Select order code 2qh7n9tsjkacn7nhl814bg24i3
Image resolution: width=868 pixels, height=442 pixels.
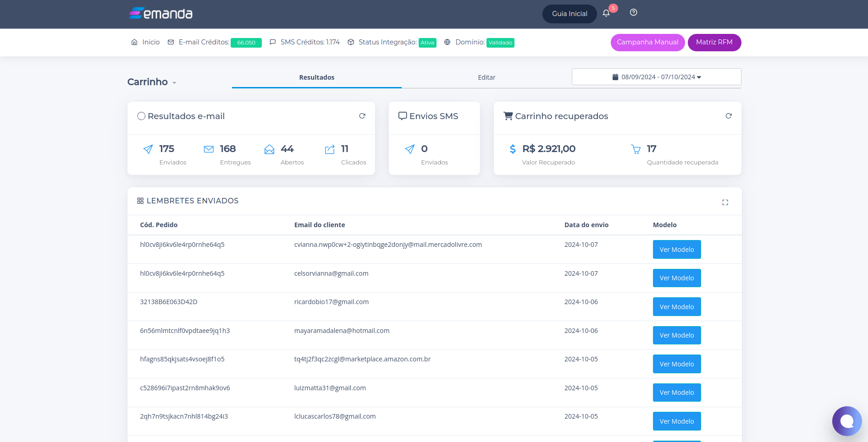pos(184,416)
